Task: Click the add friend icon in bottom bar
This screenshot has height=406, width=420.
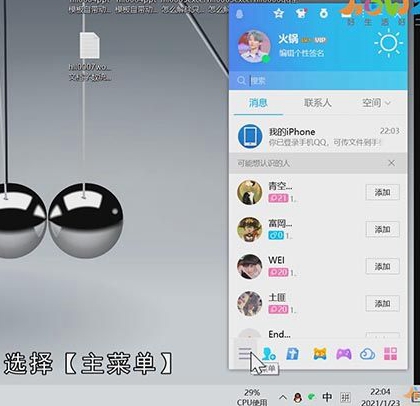Action: click(x=269, y=354)
